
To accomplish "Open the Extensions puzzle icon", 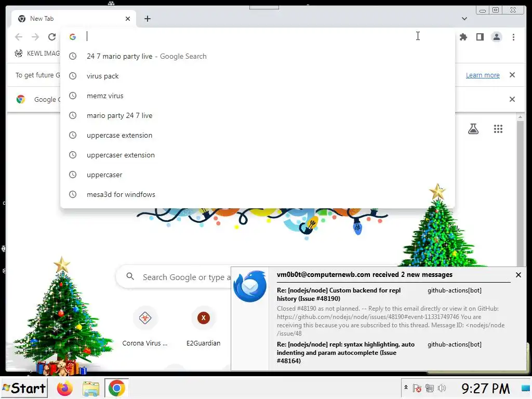I will pyautogui.click(x=463, y=37).
